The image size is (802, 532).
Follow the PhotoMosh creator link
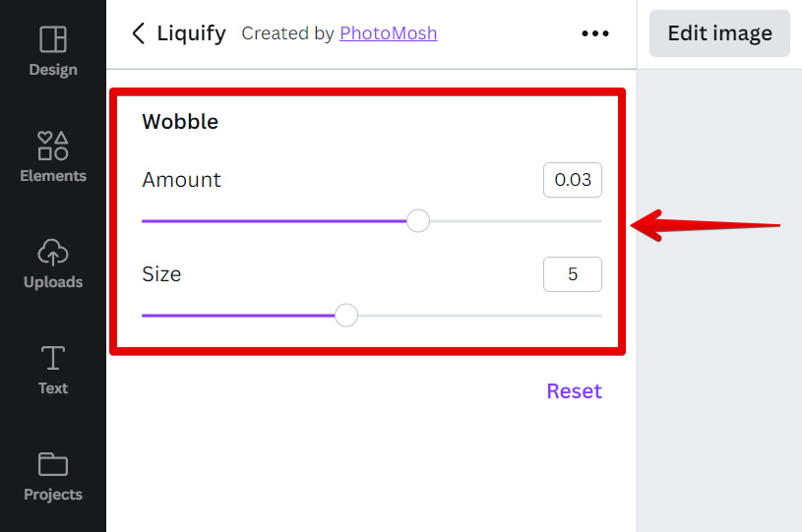pyautogui.click(x=388, y=33)
